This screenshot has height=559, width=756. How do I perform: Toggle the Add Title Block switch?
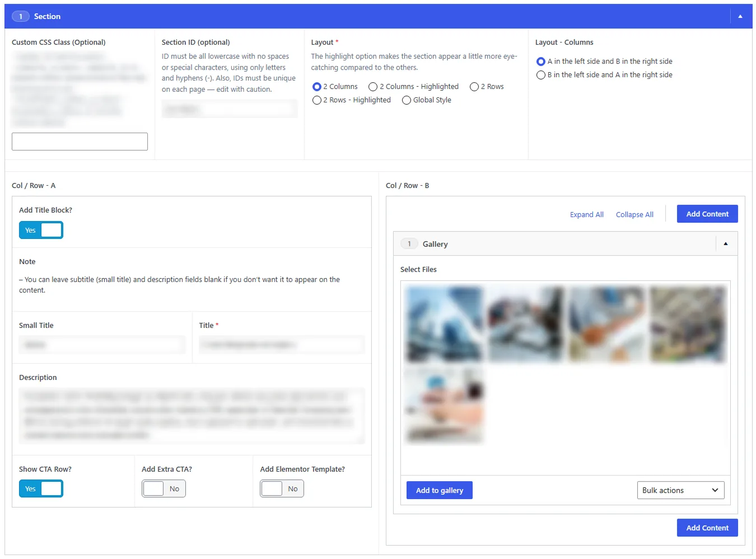pos(41,230)
